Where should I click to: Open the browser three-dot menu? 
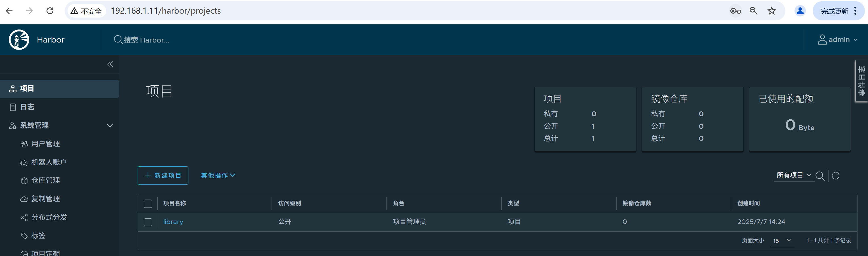pos(855,11)
